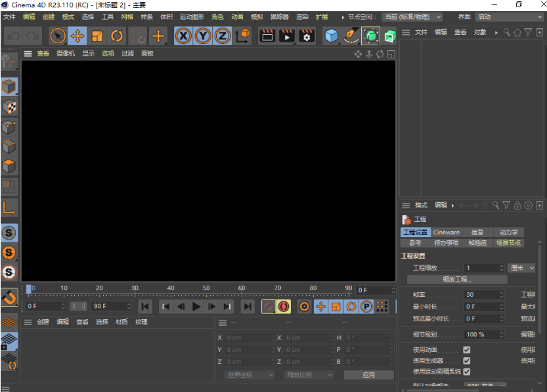Click the 应用 button
The image size is (547, 392).
[368, 374]
